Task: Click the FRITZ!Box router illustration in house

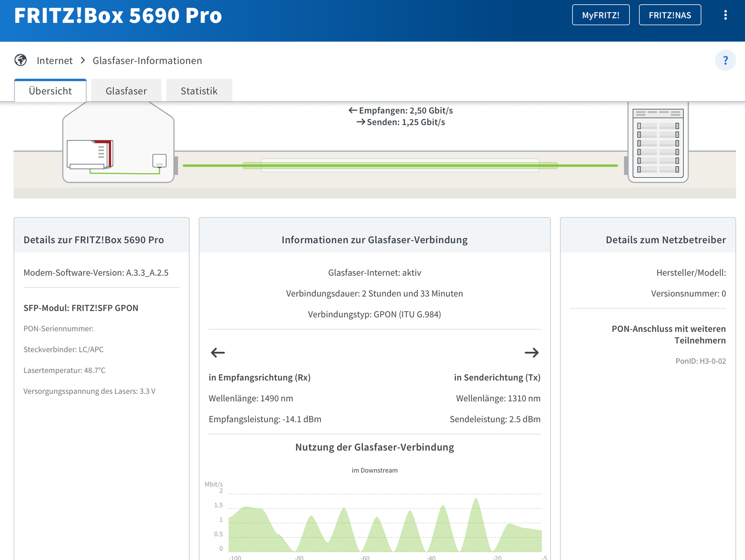Action: [90, 154]
